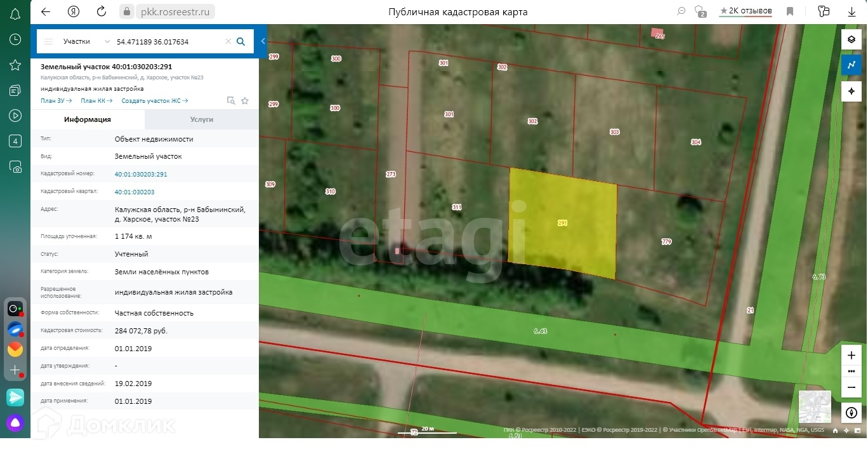Open browsing history clock icon
Viewport: 868px width, 461px height.
pos(15,39)
